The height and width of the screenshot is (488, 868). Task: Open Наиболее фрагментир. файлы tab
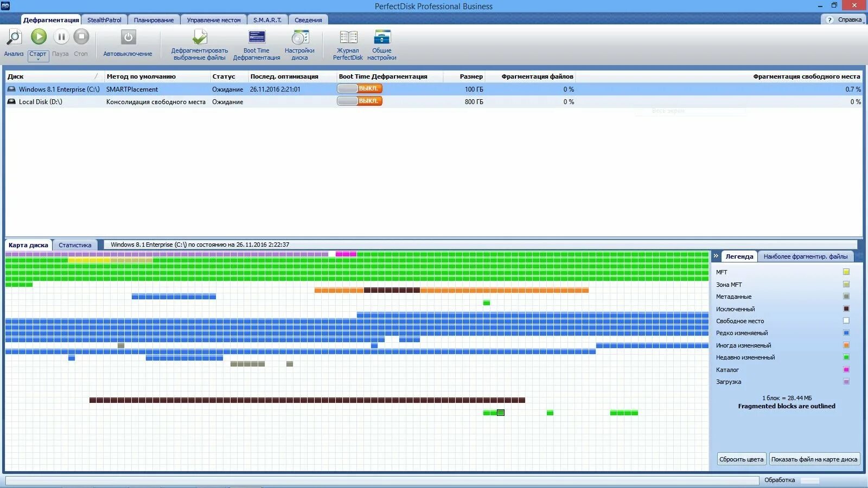(x=806, y=256)
